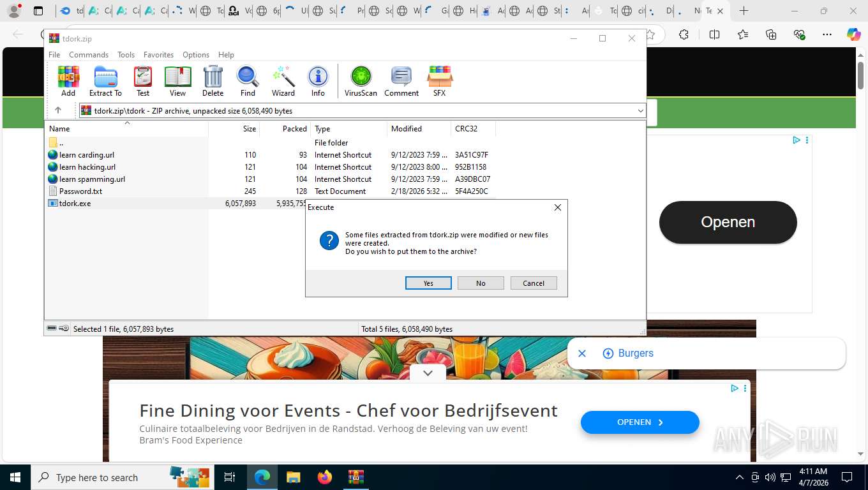The image size is (868, 490).
Task: Open Edge profile avatar icon
Action: [x=13, y=11]
